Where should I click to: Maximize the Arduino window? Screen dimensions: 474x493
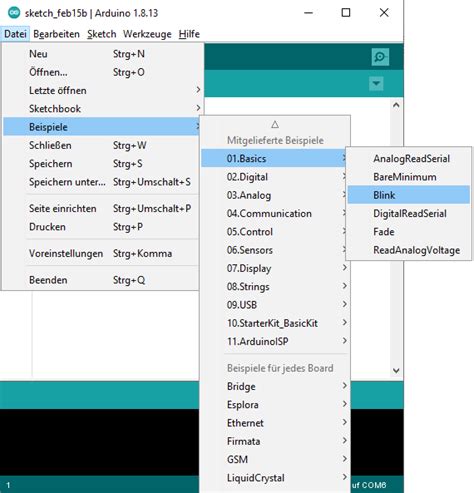tap(346, 13)
